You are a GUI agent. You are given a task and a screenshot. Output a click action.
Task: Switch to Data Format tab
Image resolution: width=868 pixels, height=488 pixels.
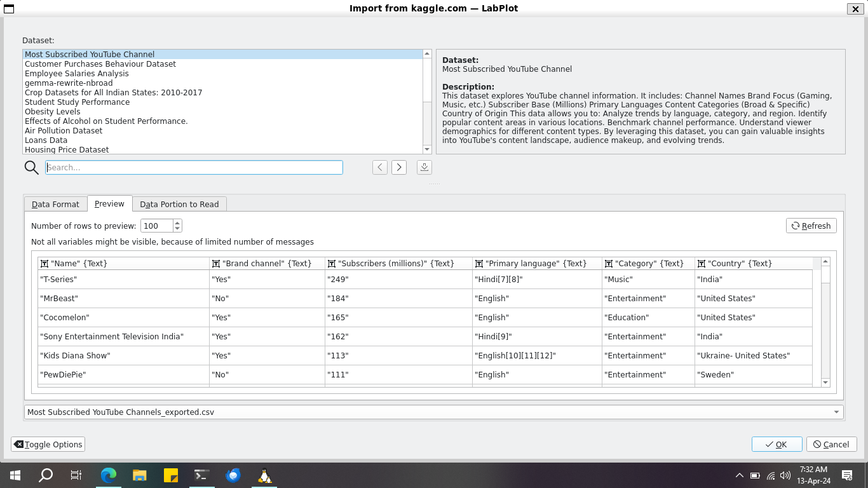point(55,204)
